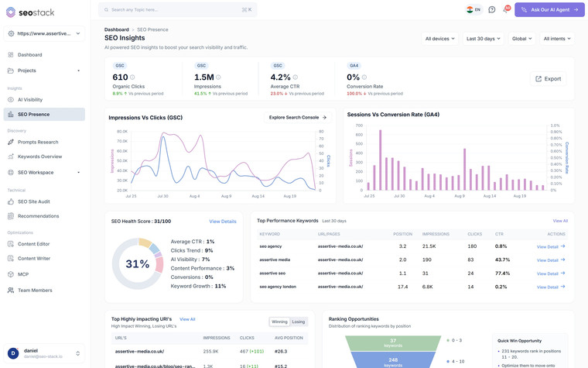Click the Search any Topic input field
The width and height of the screenshot is (588, 368).
178,10
